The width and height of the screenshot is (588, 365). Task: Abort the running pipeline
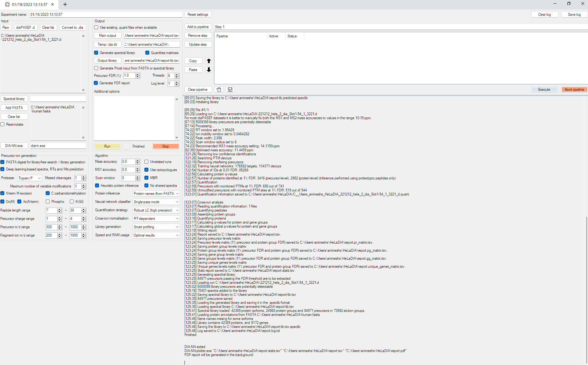[574, 89]
